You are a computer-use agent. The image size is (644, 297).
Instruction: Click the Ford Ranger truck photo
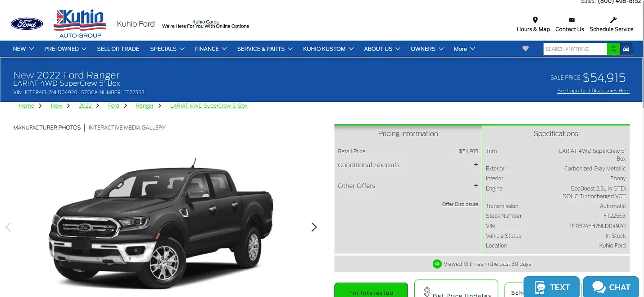[x=161, y=223]
